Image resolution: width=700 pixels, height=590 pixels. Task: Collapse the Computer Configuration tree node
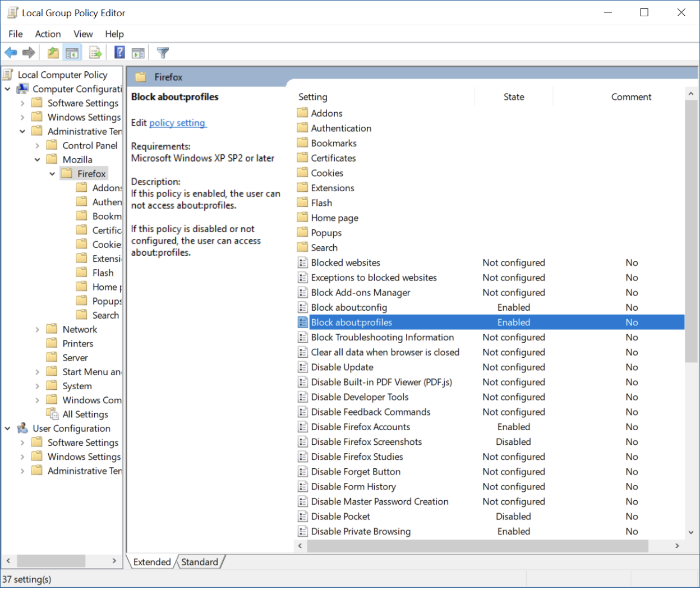[8, 89]
